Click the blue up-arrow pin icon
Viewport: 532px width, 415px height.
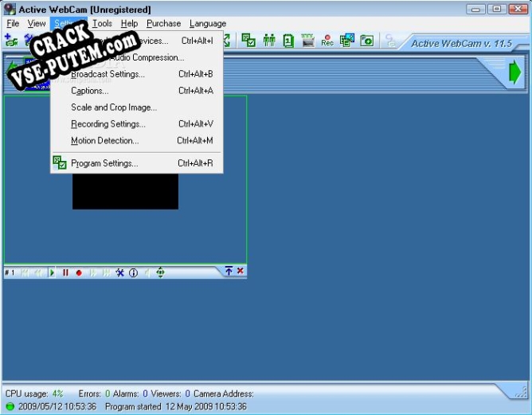pos(229,272)
